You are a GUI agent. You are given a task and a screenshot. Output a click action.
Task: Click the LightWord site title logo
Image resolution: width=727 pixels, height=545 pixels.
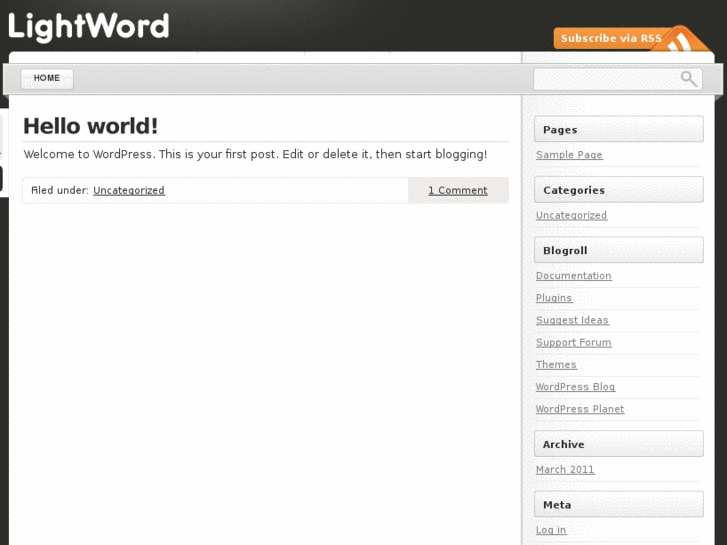(89, 27)
